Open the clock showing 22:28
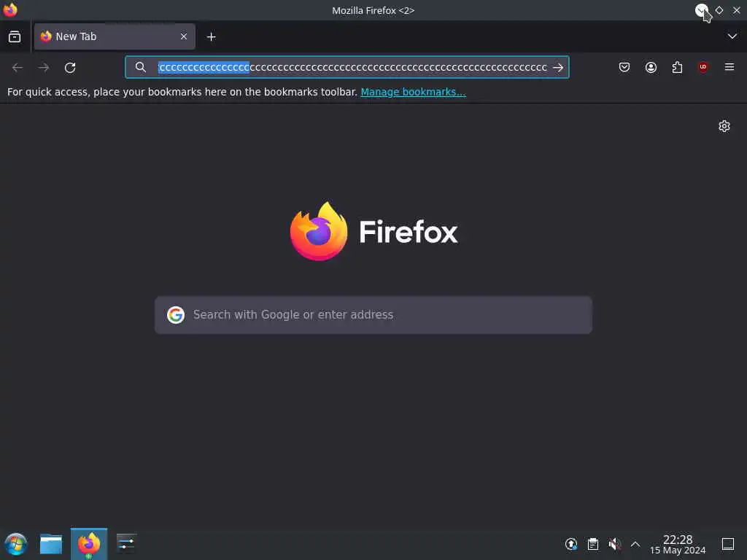747x560 pixels. [x=678, y=544]
